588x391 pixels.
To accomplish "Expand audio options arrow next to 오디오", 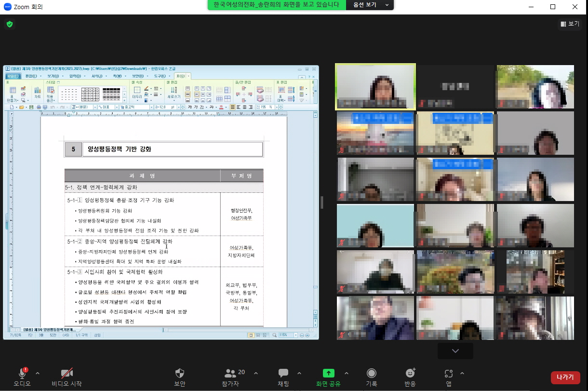I will [38, 373].
